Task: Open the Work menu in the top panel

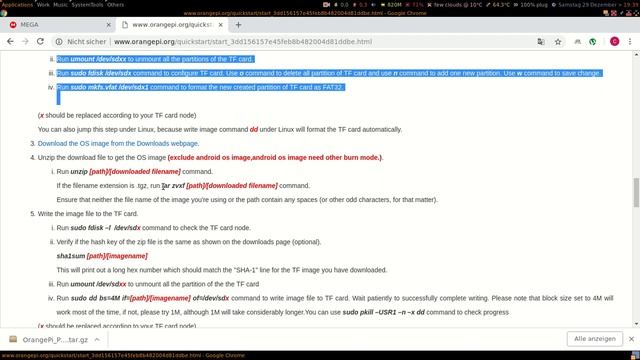Action: 43,4
